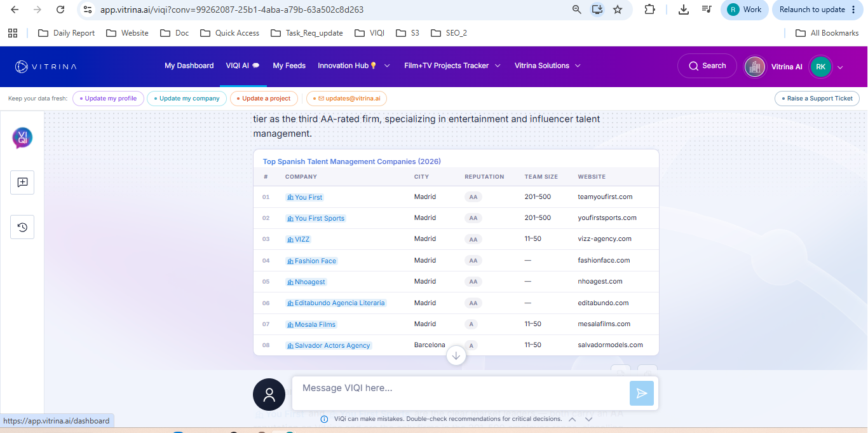Go to My Dashboard tab
Image resolution: width=868 pixels, height=433 pixels.
tap(189, 66)
